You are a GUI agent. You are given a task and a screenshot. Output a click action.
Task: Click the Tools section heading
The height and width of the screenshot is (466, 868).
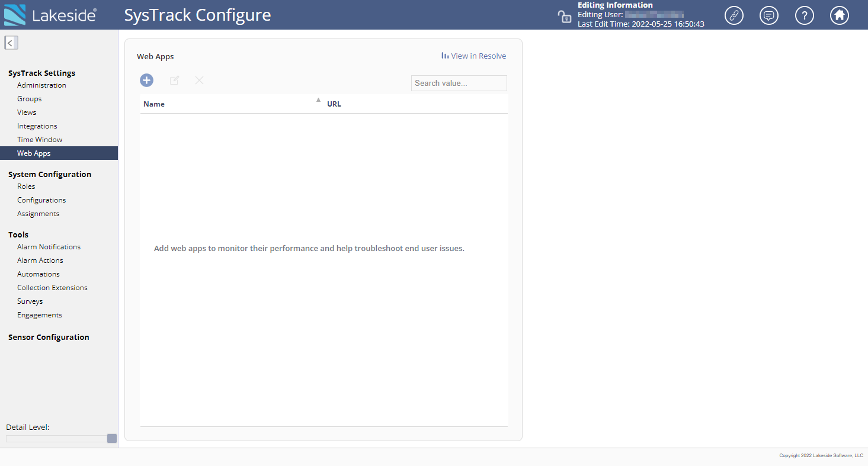(18, 234)
